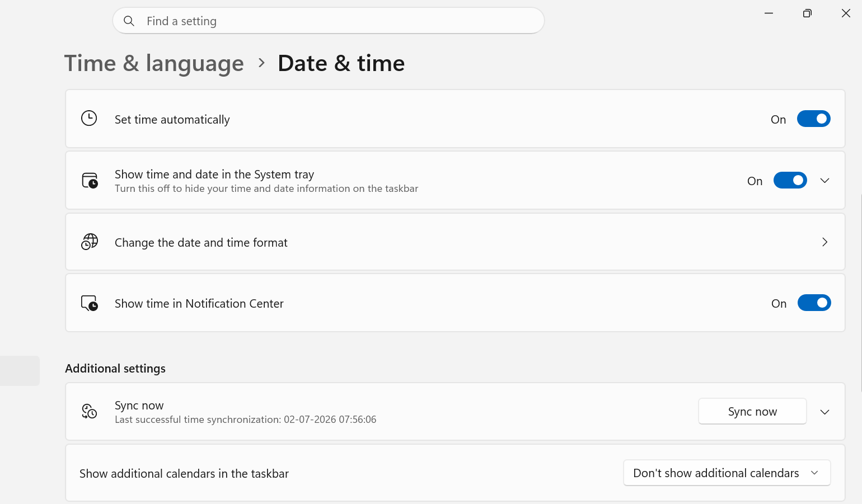
Task: Click the System tray time and date icon
Action: point(90,180)
